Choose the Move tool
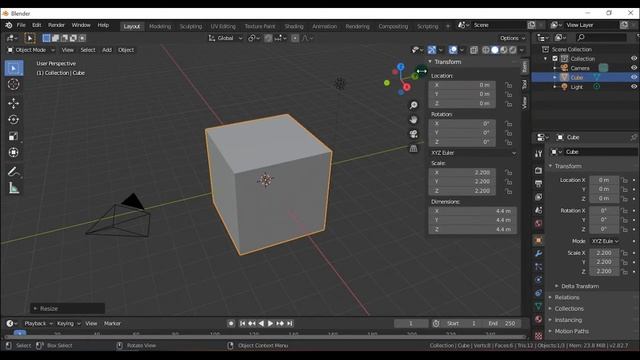The width and height of the screenshot is (640, 360). (x=13, y=103)
